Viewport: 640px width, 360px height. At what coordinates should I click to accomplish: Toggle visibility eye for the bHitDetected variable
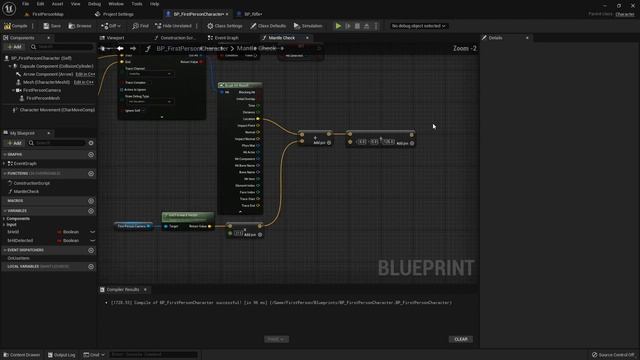(x=92, y=241)
